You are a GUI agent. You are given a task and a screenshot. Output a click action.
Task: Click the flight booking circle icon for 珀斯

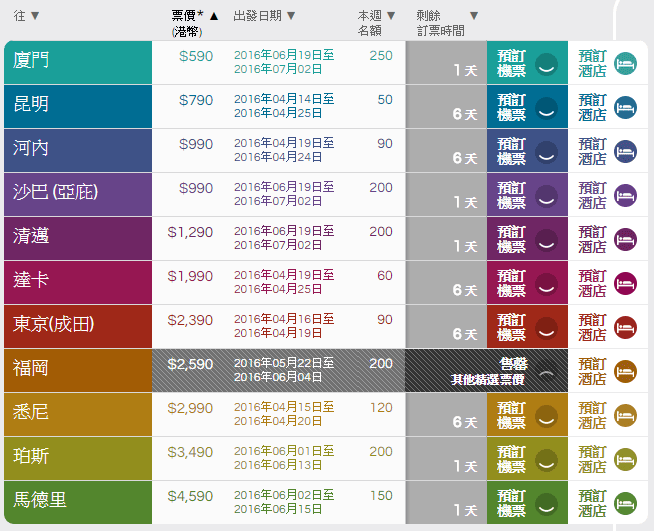point(546,460)
